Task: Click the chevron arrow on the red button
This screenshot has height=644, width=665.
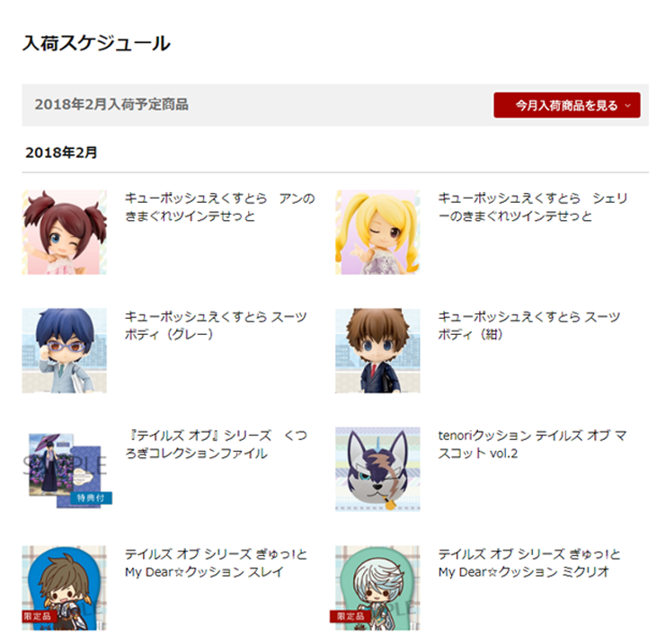Action: pos(628,106)
